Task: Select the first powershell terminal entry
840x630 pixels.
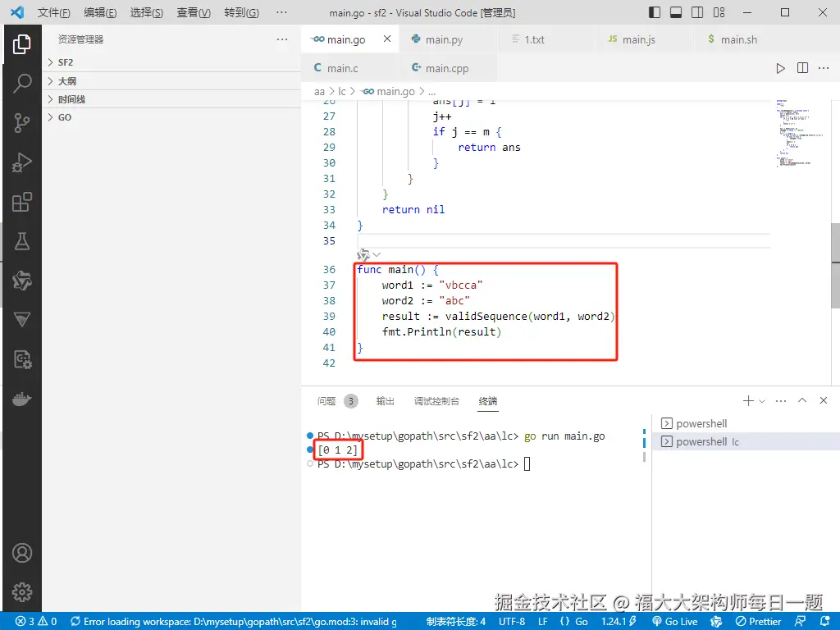Action: (746, 423)
